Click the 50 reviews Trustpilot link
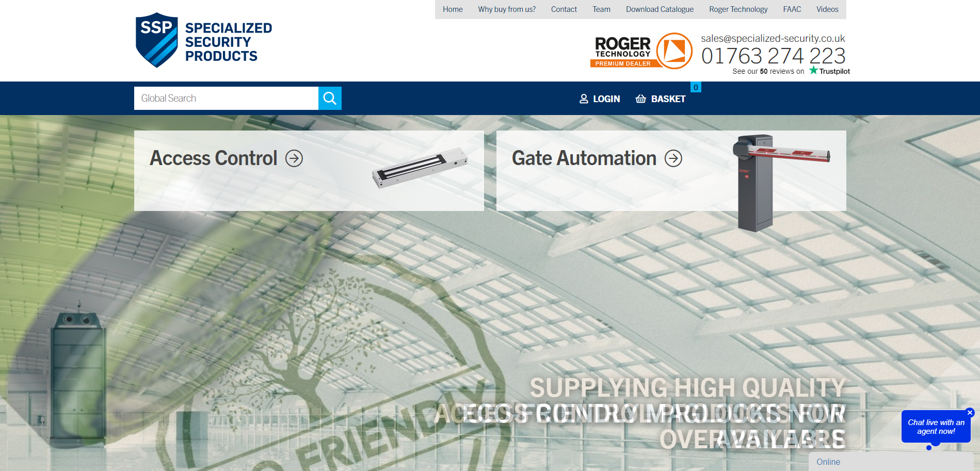 coord(763,71)
